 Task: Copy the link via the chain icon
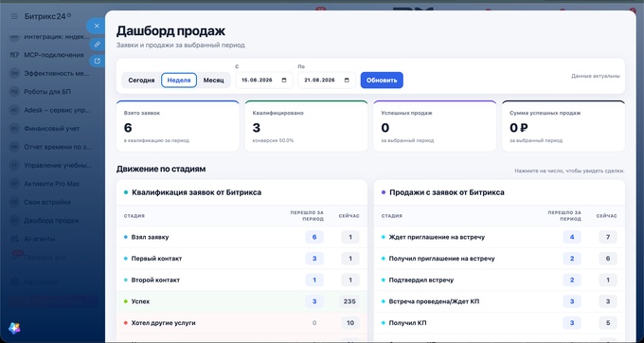(x=97, y=44)
